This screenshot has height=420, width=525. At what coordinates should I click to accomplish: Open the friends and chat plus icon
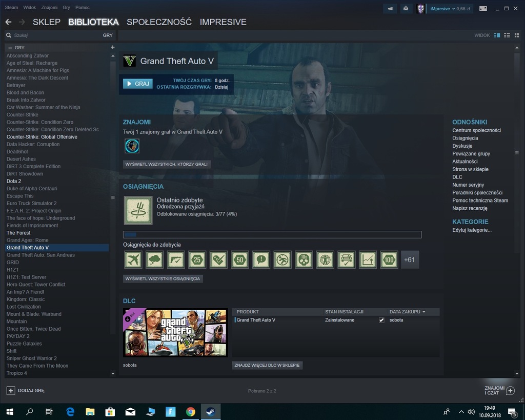point(510,391)
